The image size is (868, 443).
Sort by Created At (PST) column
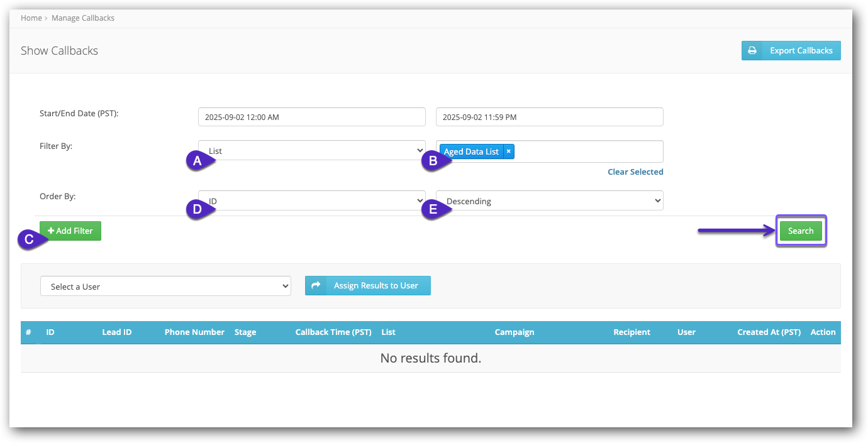[769, 332]
